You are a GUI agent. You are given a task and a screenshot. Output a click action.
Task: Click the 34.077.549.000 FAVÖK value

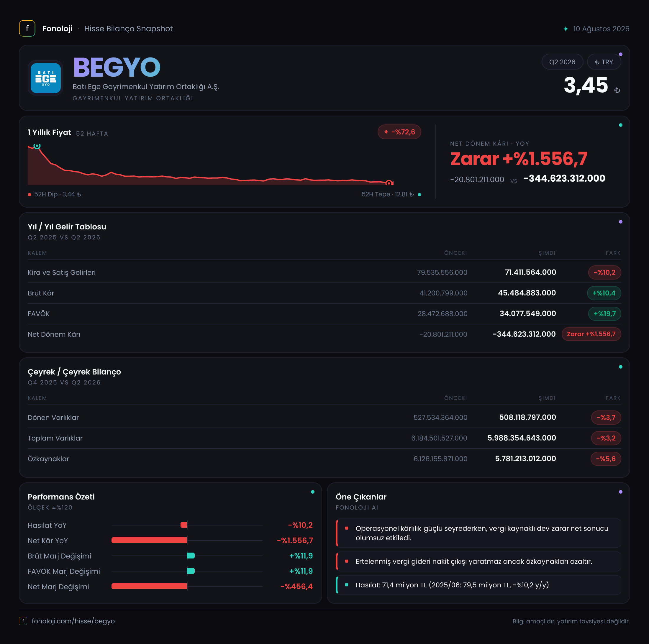pos(527,314)
